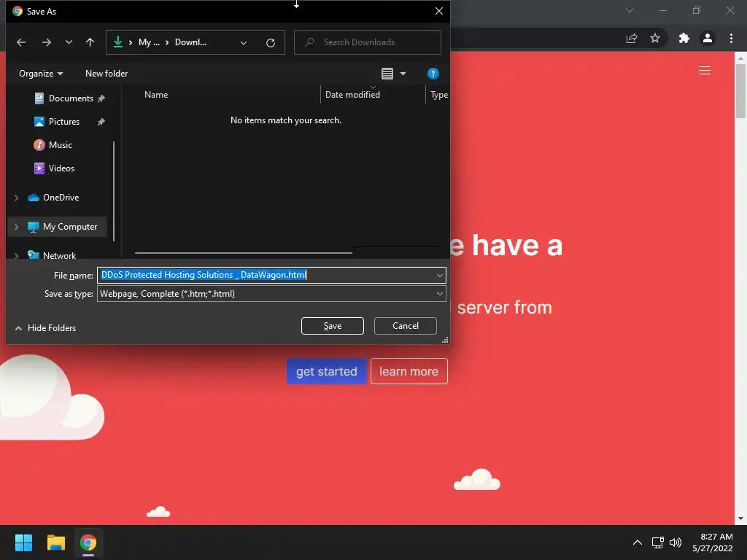Go forward in Save As dialog
Screen dimensions: 747x560
point(46,42)
